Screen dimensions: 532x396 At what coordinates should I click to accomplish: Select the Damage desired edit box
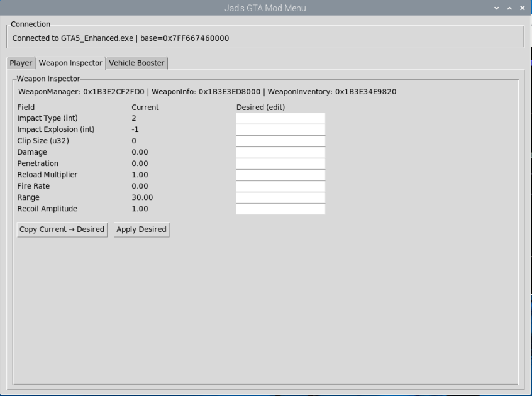[280, 151]
